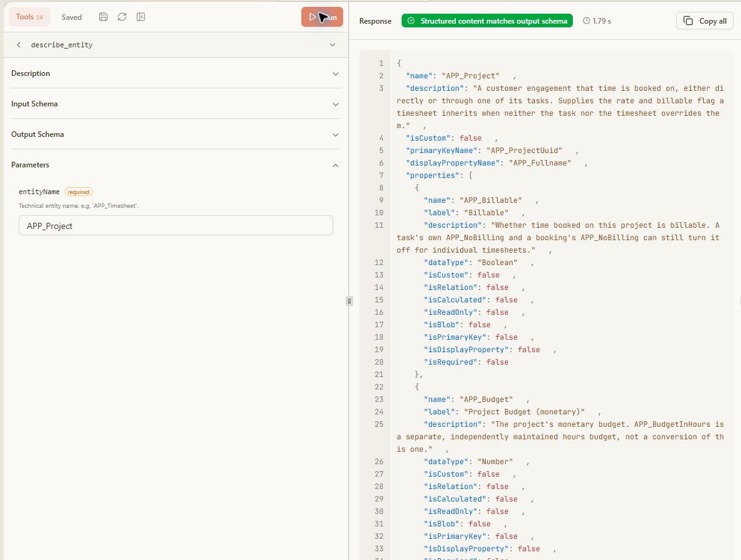741x560 pixels.
Task: Switch to the Saved tab
Action: point(72,17)
